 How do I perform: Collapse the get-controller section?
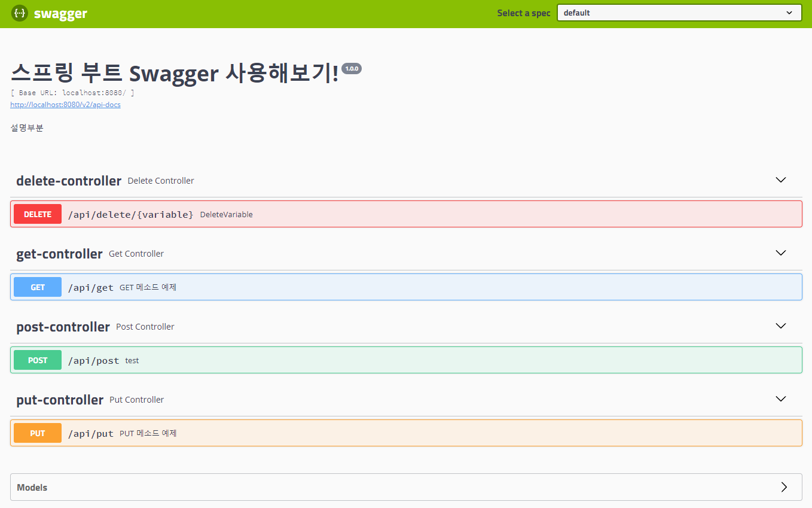780,253
